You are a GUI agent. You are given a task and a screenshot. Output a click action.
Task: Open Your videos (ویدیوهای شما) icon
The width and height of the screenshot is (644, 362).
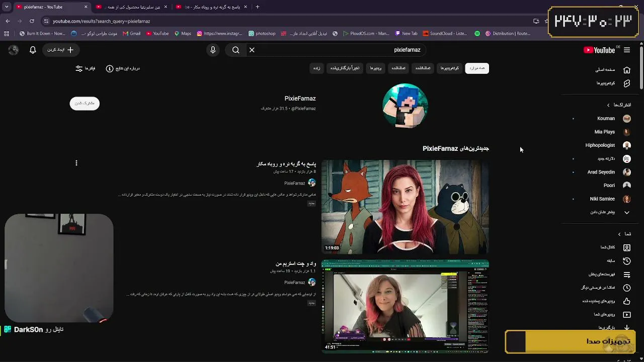click(626, 315)
